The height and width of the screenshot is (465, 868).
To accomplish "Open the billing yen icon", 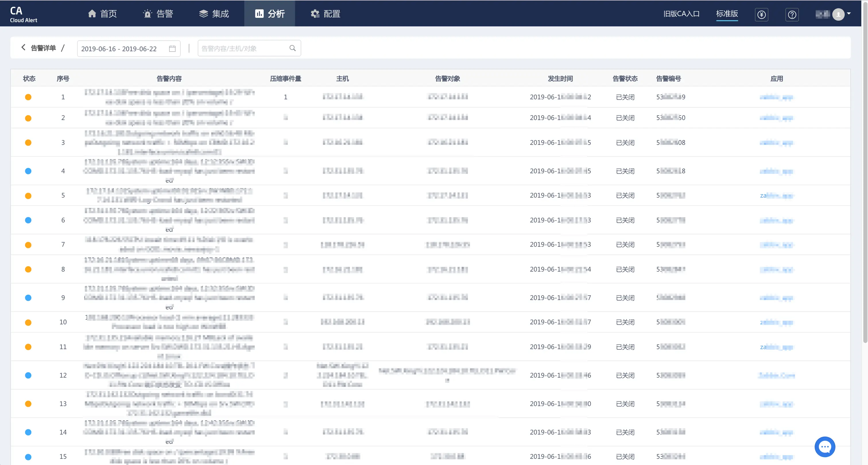I will (x=761, y=14).
